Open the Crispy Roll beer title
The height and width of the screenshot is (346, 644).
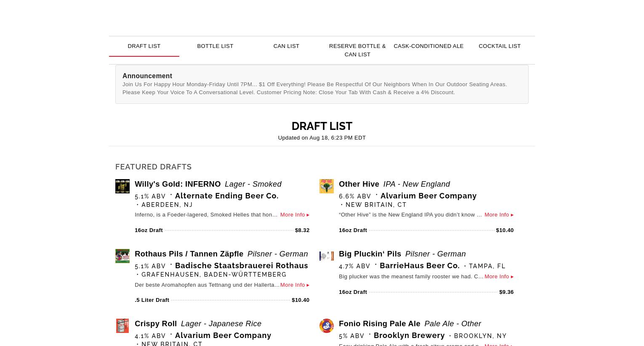click(156, 324)
